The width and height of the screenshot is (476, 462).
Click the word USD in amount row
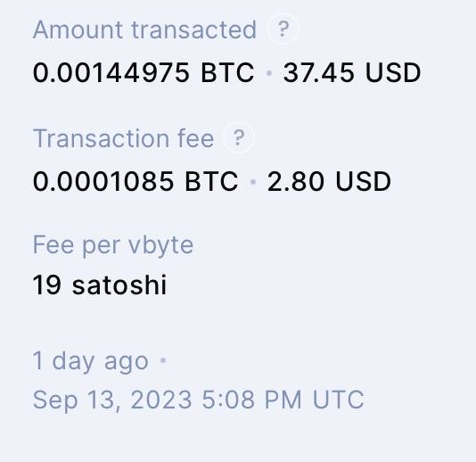point(393,72)
